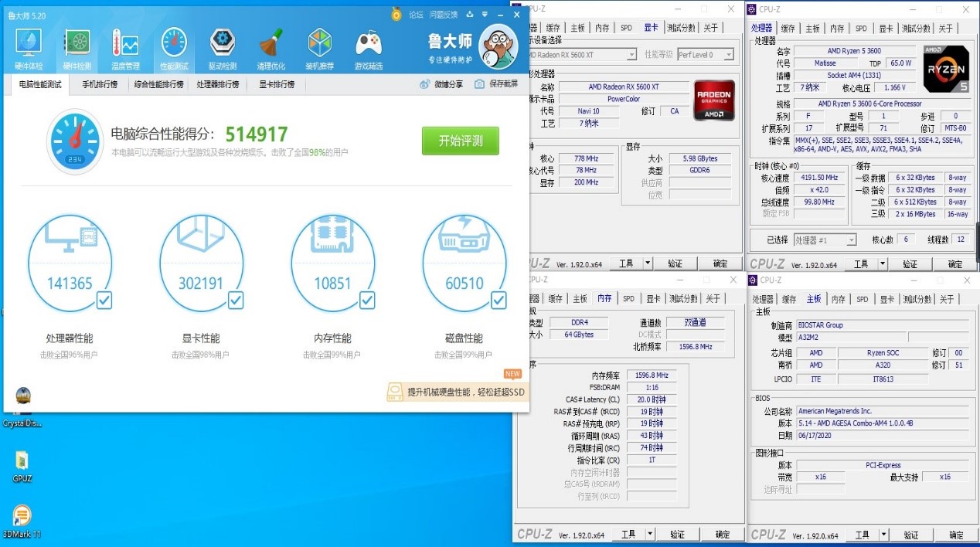The height and width of the screenshot is (547, 980).
Task: Click the gold medal icon in the Ludashi title bar
Action: coord(396,13)
